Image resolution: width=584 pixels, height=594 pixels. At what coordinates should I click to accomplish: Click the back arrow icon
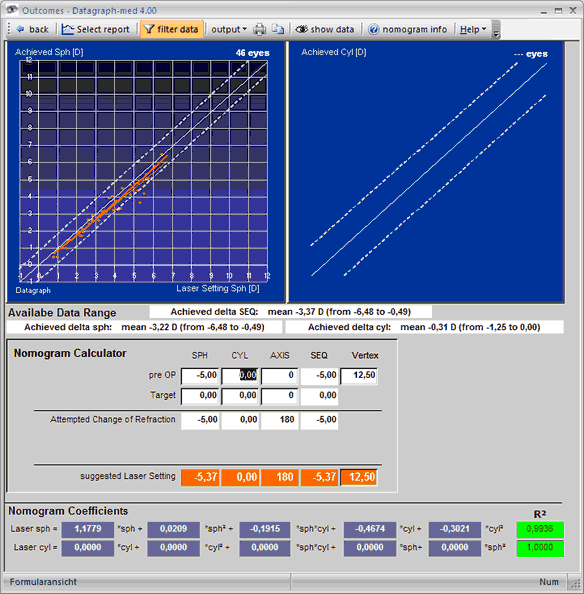[x=20, y=29]
